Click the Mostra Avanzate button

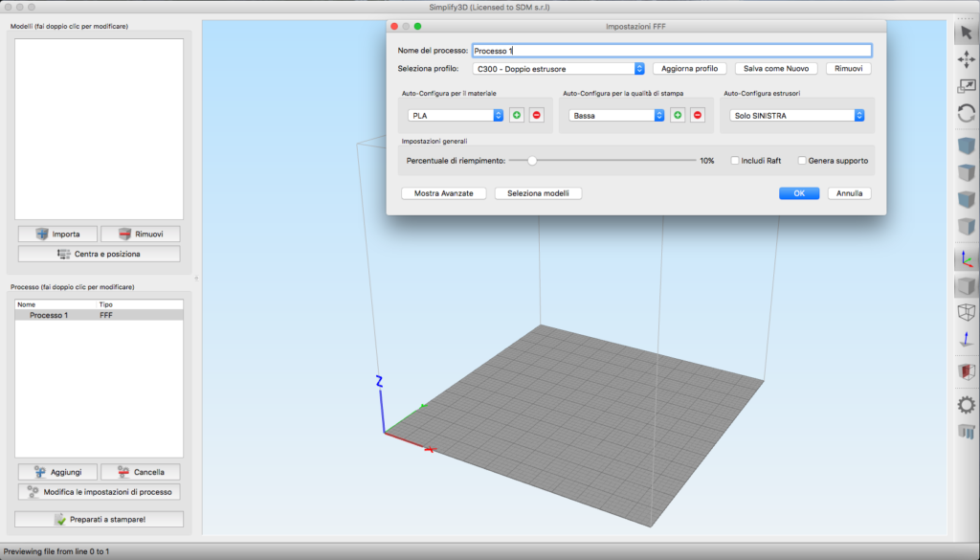(443, 193)
